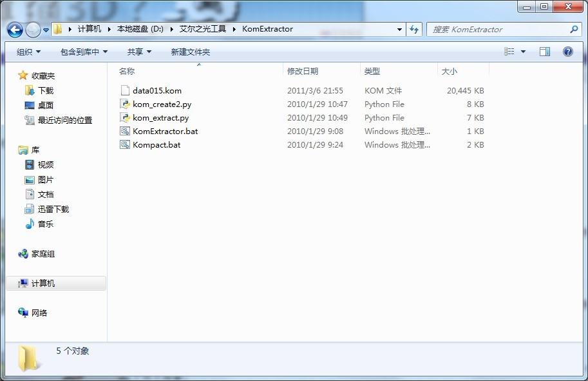Image resolution: width=588 pixels, height=381 pixels.
Task: Click the Forward navigation arrow button
Action: coord(33,30)
